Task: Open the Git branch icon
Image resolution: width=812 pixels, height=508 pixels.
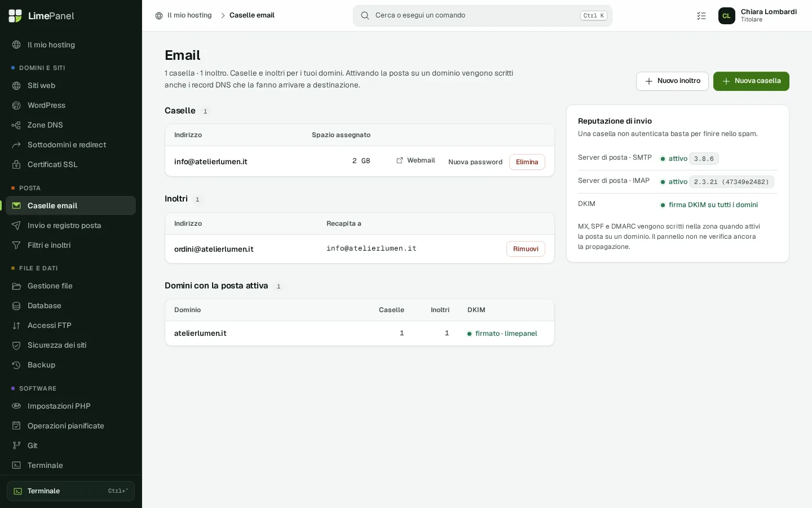Action: 16,446
